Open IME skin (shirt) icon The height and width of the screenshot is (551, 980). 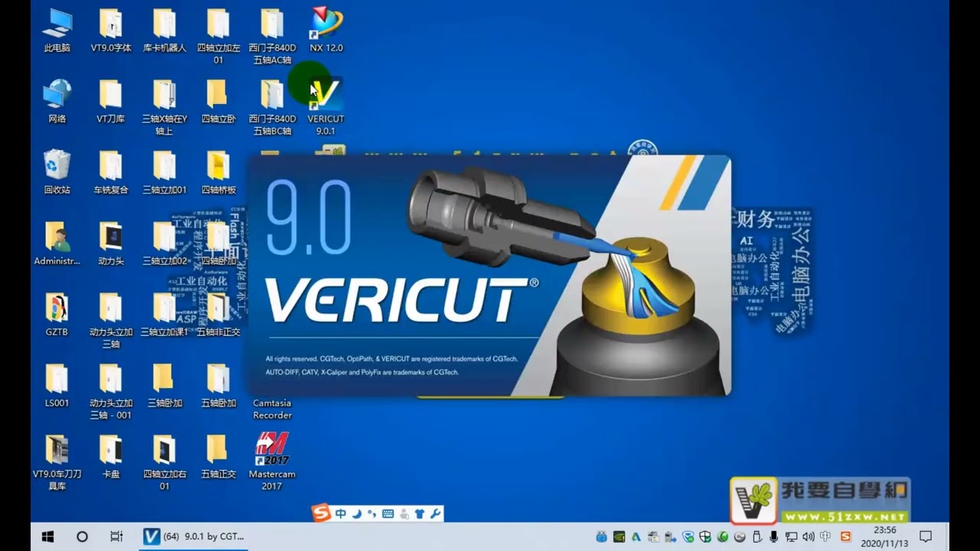[x=420, y=514]
